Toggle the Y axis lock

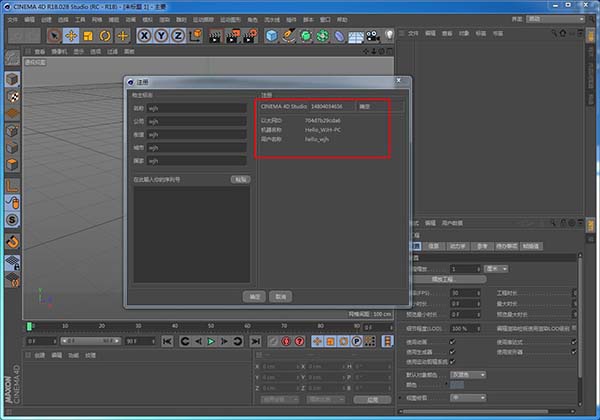pos(161,36)
